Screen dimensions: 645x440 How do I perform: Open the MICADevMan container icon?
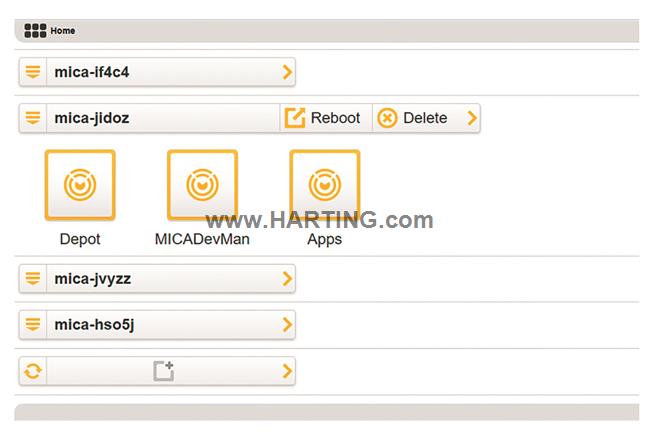click(202, 185)
